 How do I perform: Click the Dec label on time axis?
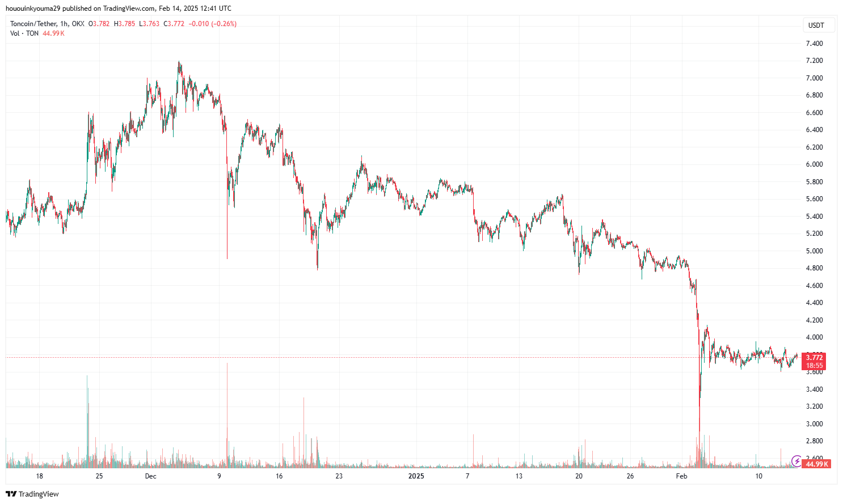[150, 476]
